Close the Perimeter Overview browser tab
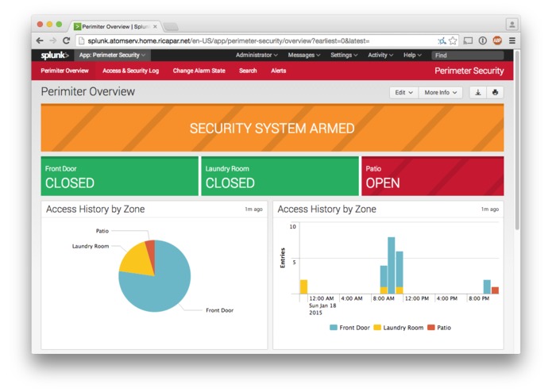Screen dimensions: 552x392 155,27
